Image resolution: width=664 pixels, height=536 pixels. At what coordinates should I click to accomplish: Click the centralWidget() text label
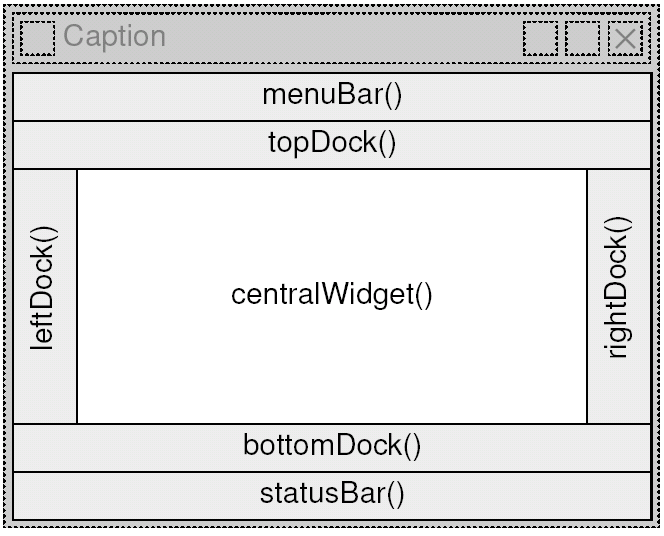[332, 295]
